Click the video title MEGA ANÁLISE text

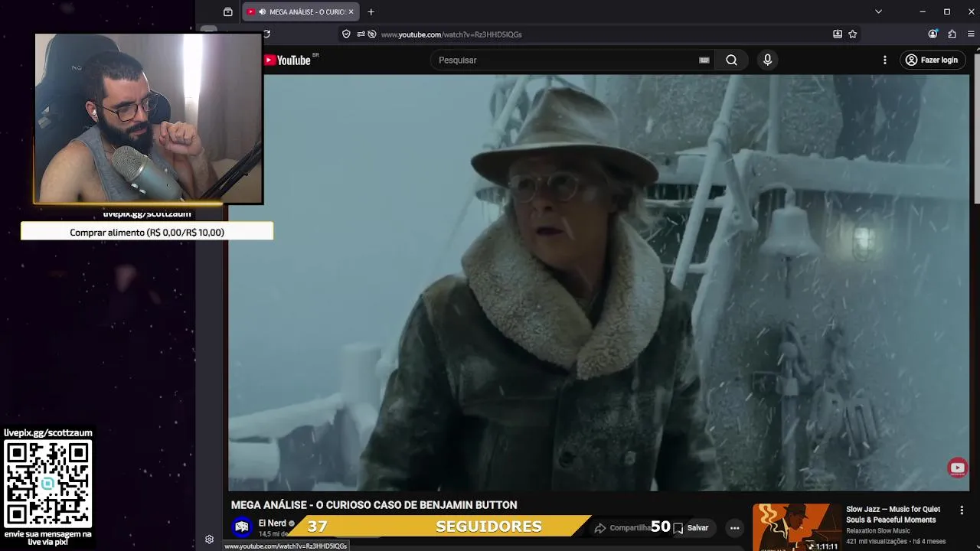point(374,505)
